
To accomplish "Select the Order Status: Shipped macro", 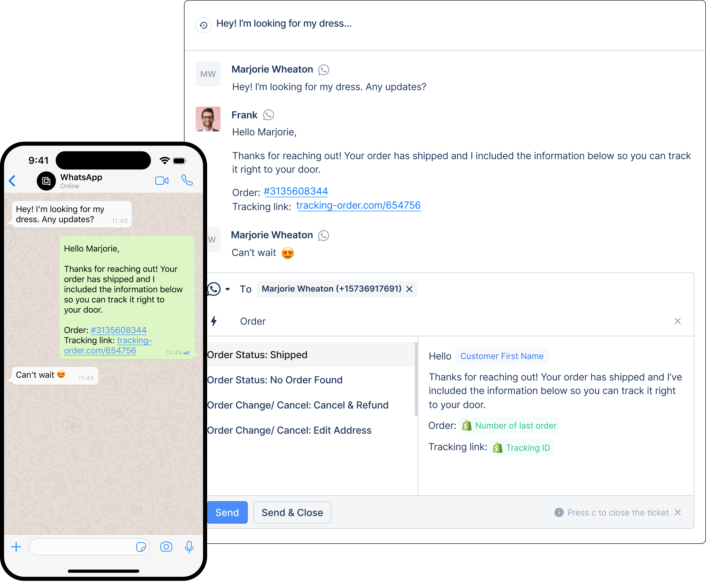I will [257, 355].
